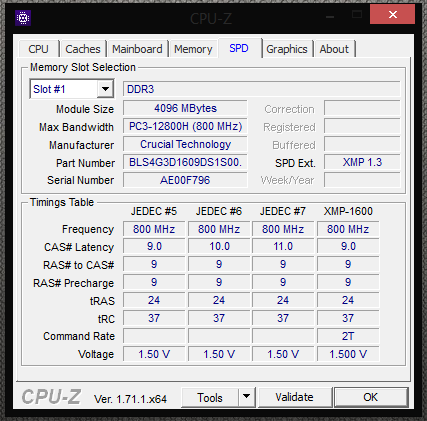The height and width of the screenshot is (421, 427).
Task: Click JEDEC #6 tRC value 37
Action: 219,318
